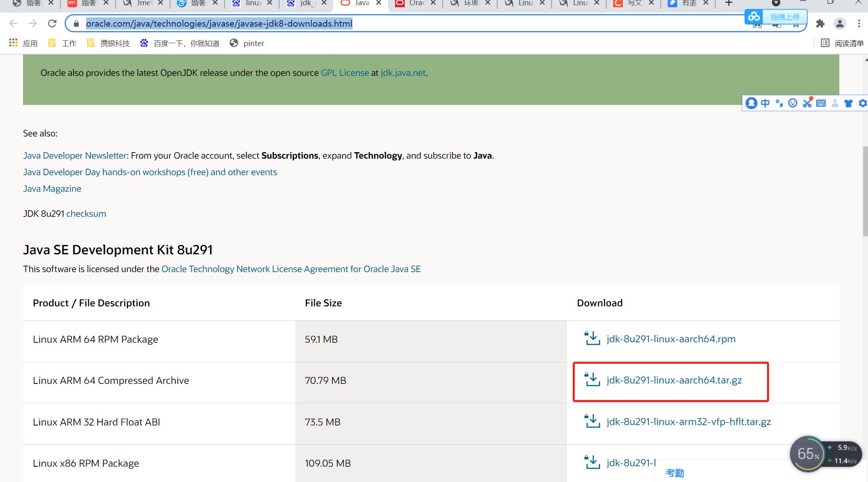
Task: Open the Chrome tab search dropdown arrow
Action: click(x=776, y=3)
